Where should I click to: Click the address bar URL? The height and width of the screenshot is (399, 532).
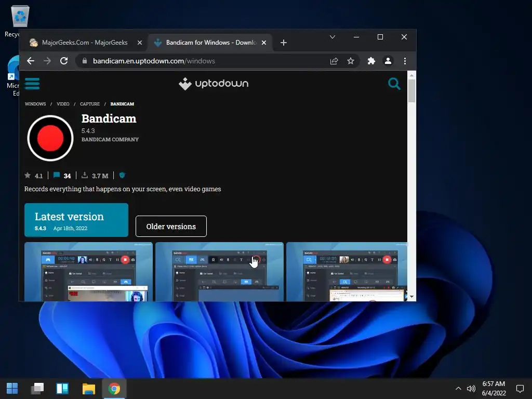coord(154,61)
